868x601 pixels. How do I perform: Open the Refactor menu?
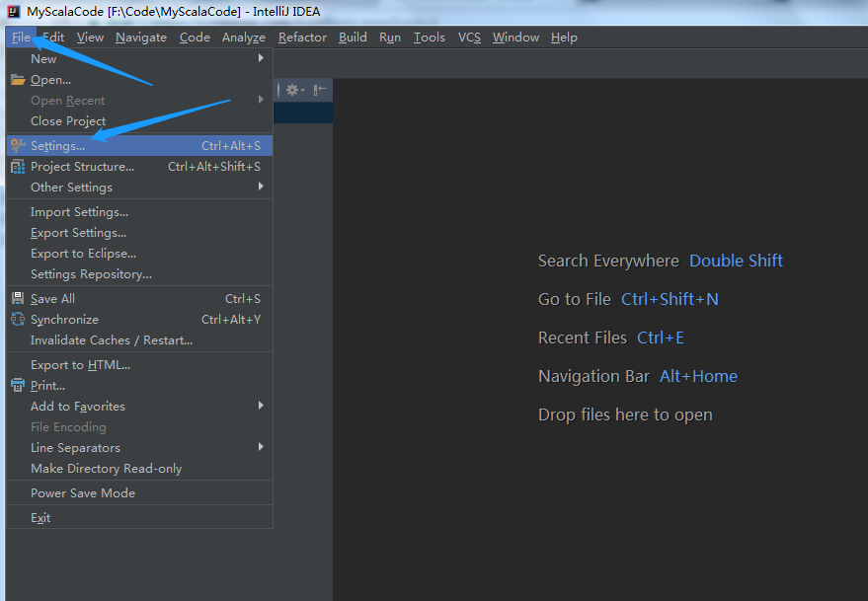coord(302,38)
